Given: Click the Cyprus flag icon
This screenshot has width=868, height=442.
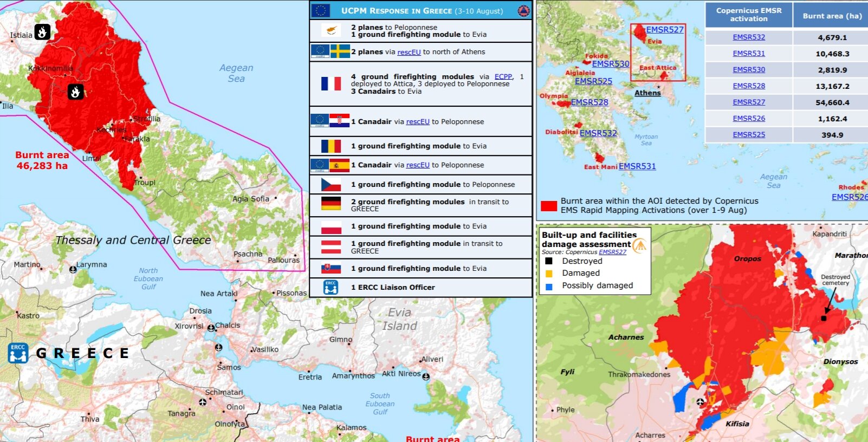Looking at the screenshot, I should (x=331, y=30).
